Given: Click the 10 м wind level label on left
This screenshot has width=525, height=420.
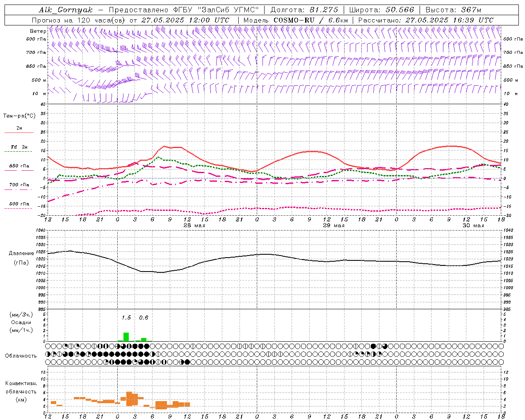Looking at the screenshot, I should click(x=39, y=94).
